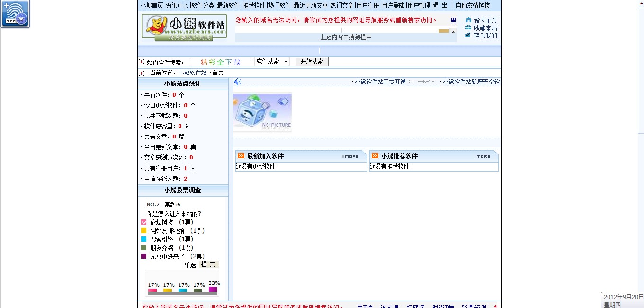The height and width of the screenshot is (308, 644).
Task: Select poll option 搜索引擎
Action: pos(144,239)
